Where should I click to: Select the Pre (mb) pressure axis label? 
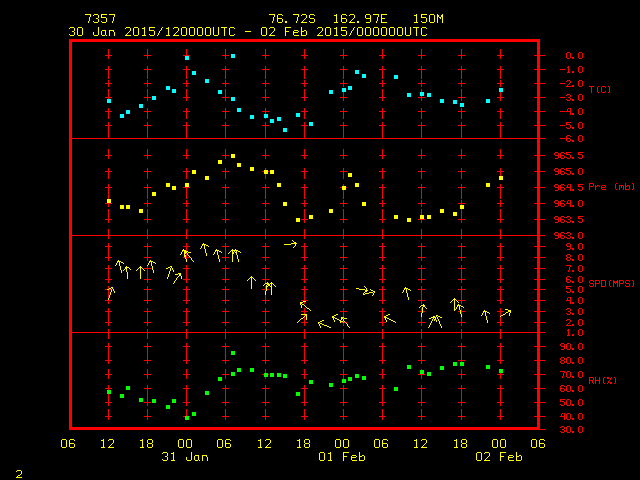[x=610, y=187]
